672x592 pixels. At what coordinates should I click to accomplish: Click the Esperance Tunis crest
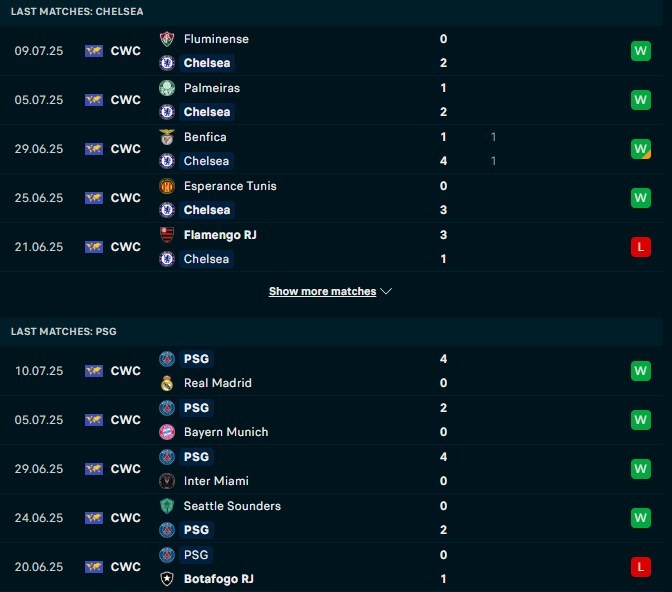[x=167, y=186]
